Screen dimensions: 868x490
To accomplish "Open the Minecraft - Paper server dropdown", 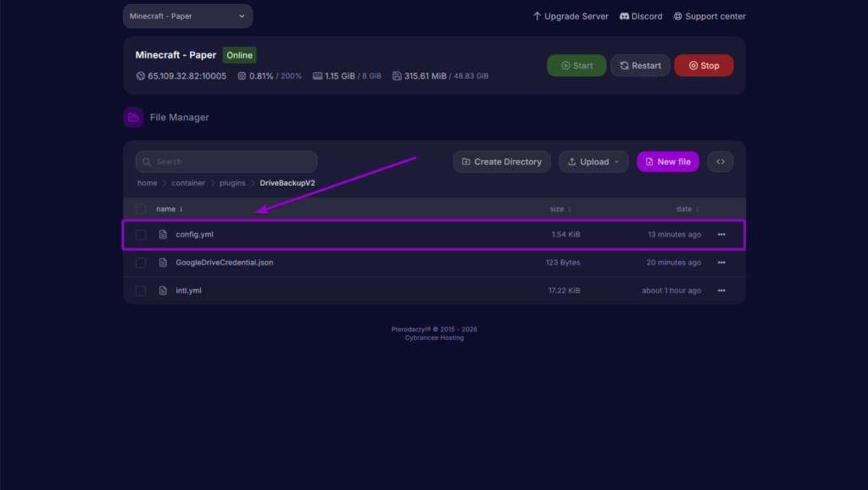I will point(187,16).
